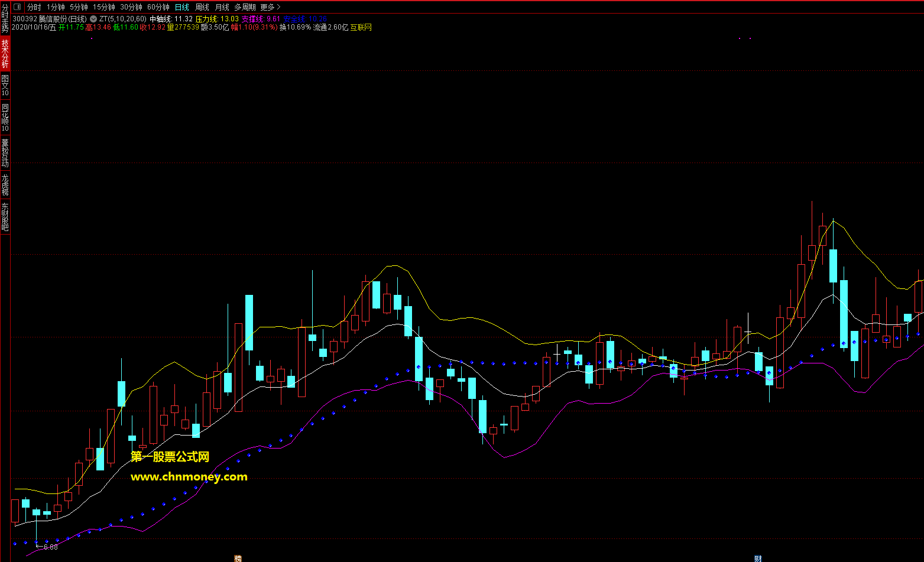
Task: Click the close price 收12.92
Action: 153,27
